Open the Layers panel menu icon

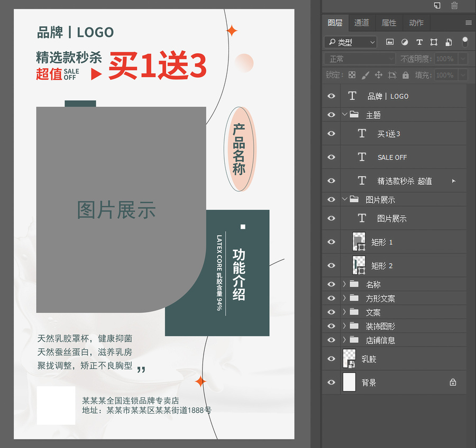click(x=469, y=23)
